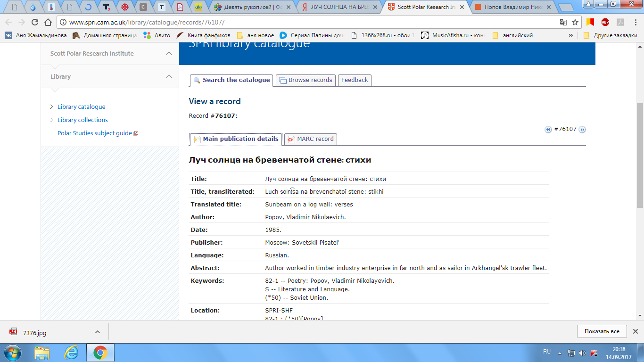Select the MARC record tab
The width and height of the screenshot is (644, 362).
[x=310, y=139]
